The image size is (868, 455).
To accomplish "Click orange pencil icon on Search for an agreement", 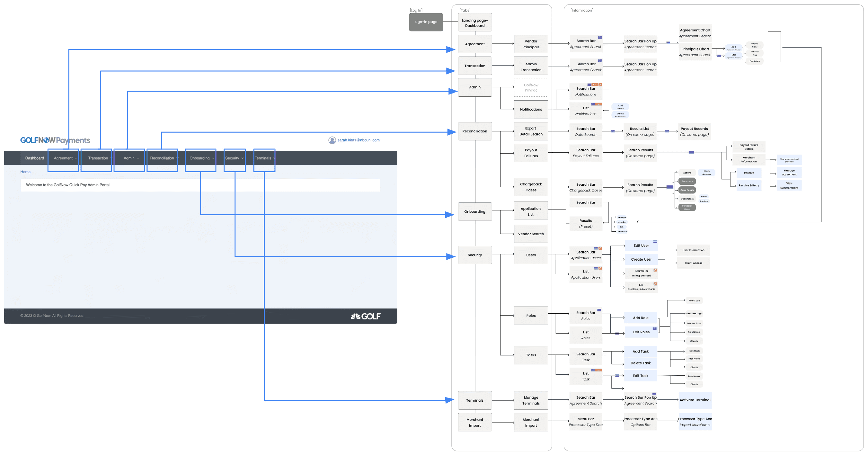I will (x=655, y=270).
